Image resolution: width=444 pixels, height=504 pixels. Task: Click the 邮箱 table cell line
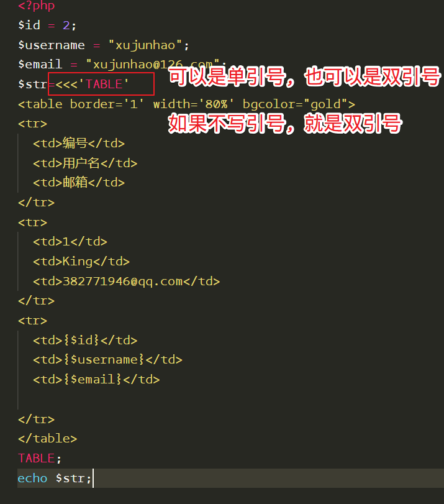79,183
